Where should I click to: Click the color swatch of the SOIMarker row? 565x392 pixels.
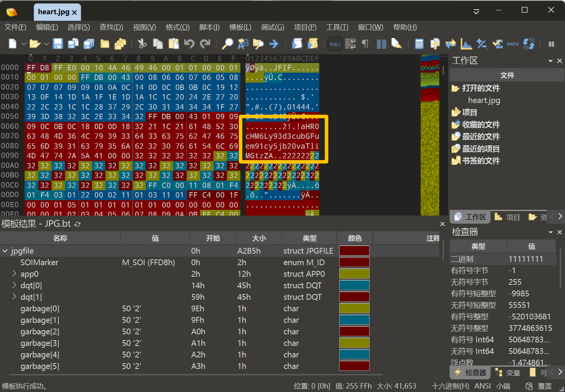354,262
